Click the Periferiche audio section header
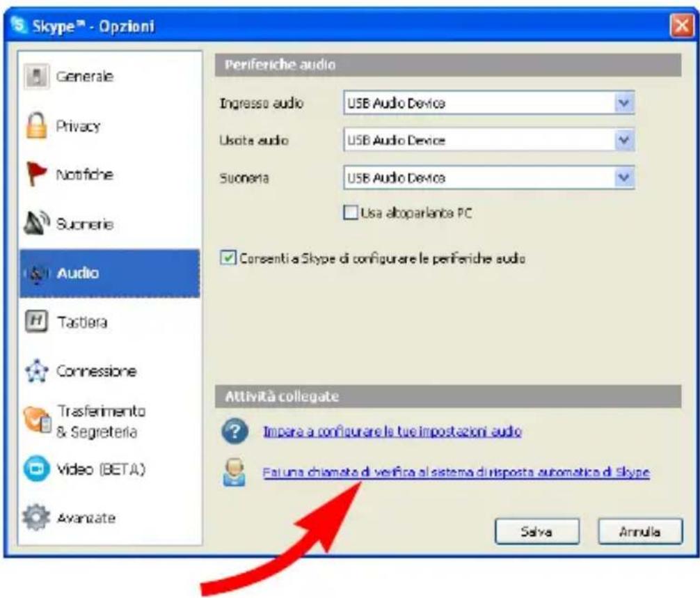Viewport: 700px width, 598px height. [448, 65]
